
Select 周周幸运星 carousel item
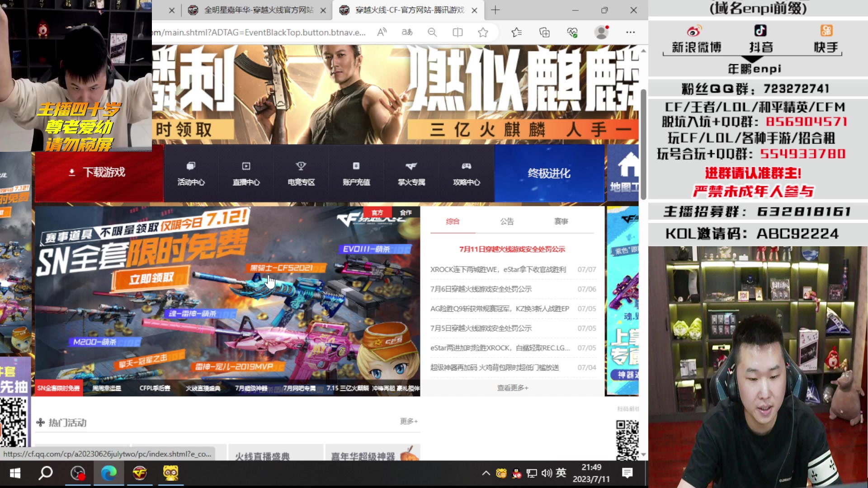pyautogui.click(x=107, y=388)
